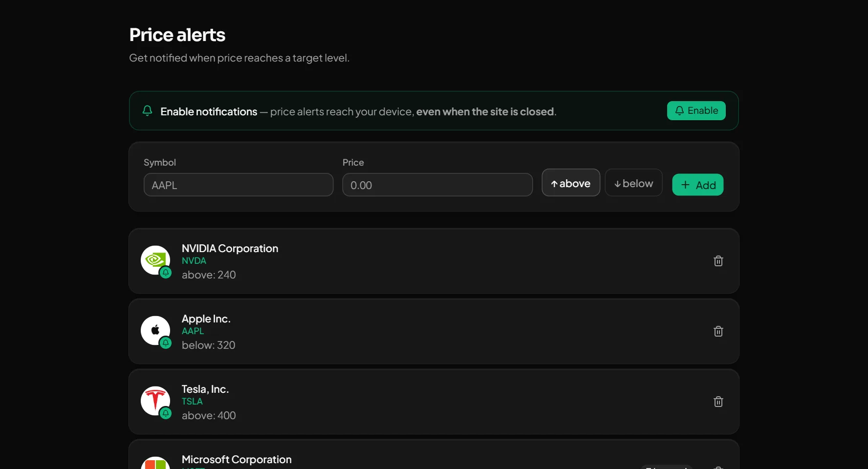Click the Tesla logo icon
The width and height of the screenshot is (868, 469).
coord(155,401)
